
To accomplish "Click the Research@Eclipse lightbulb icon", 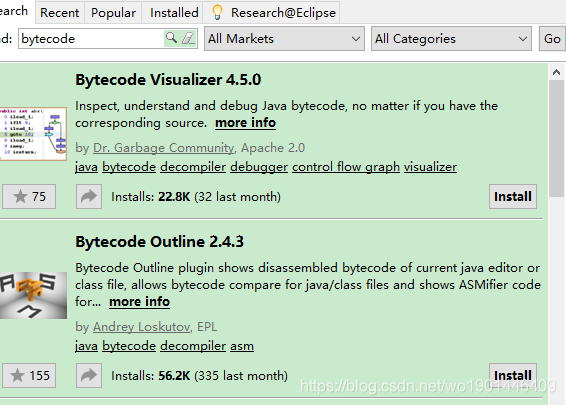I will pyautogui.click(x=217, y=12).
